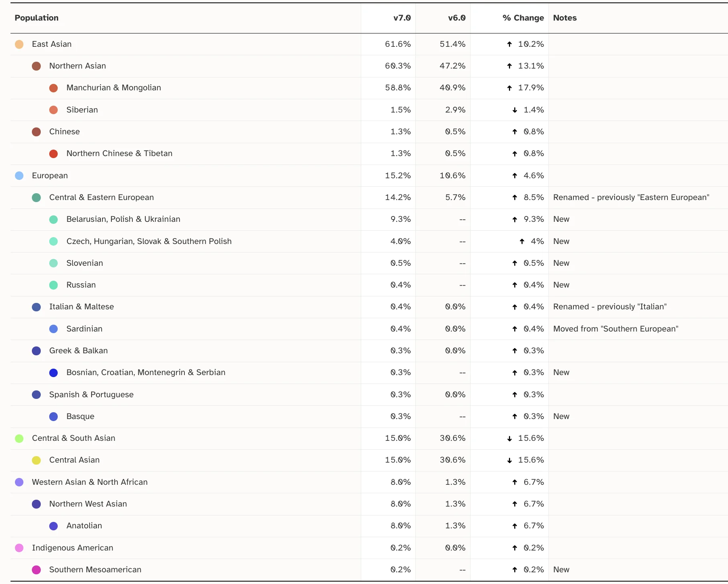This screenshot has width=728, height=584.
Task: Click the Indigenous American pink dot
Action: pyautogui.click(x=19, y=548)
